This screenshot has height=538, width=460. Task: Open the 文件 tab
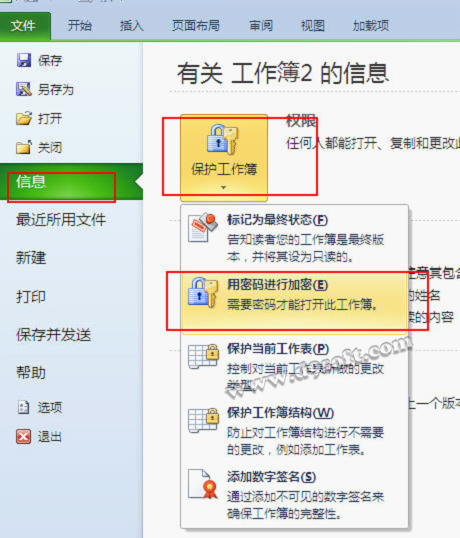(25, 26)
